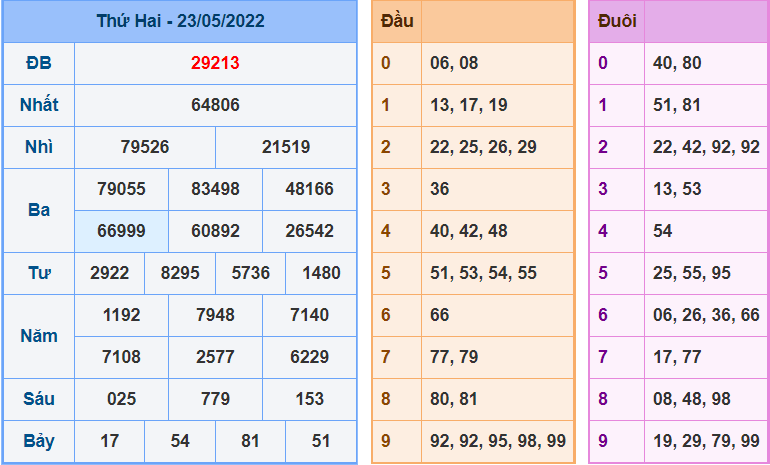This screenshot has width=770, height=465.
Task: Click seventh prize number 54
Action: pyautogui.click(x=180, y=441)
